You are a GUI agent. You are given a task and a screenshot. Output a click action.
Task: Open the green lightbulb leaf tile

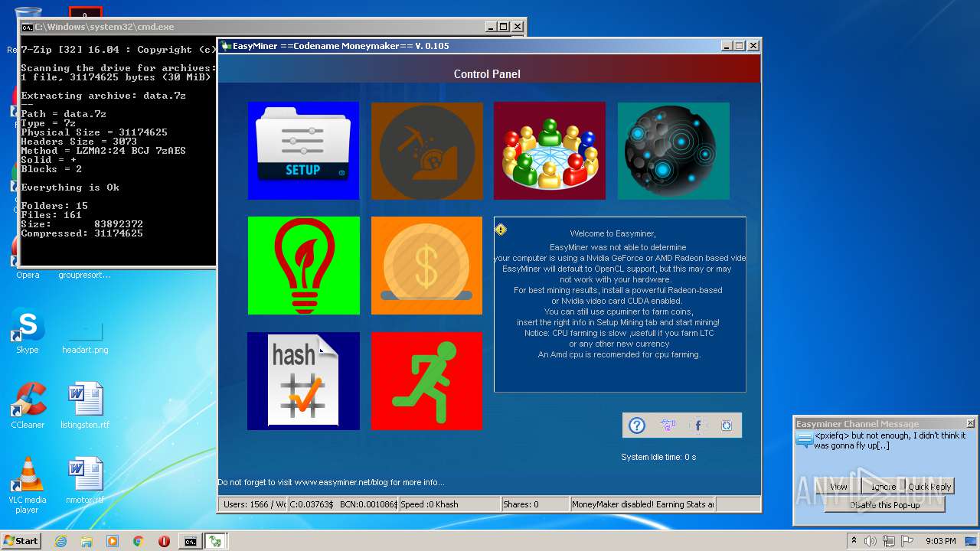[x=303, y=266]
